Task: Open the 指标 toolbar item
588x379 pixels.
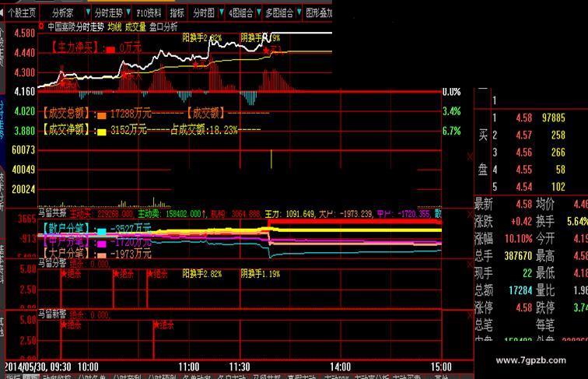Action: tap(177, 13)
